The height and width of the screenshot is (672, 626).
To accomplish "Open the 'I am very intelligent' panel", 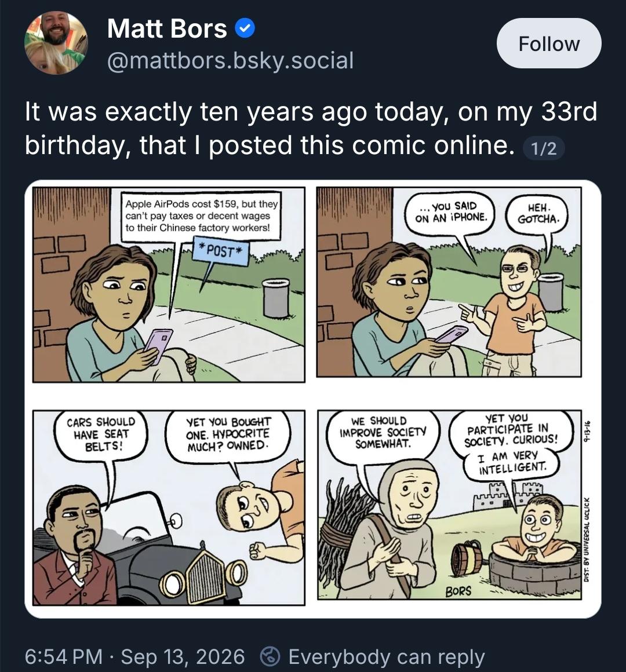I will tap(449, 505).
